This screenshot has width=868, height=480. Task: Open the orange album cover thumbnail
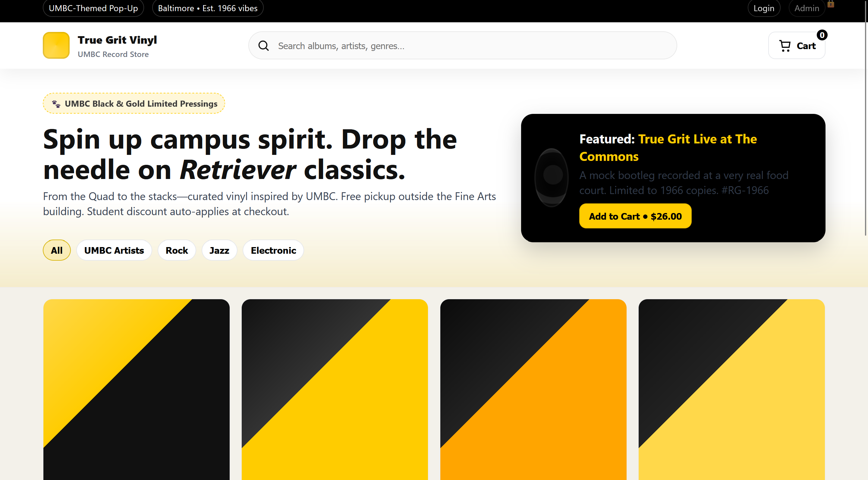(x=533, y=389)
